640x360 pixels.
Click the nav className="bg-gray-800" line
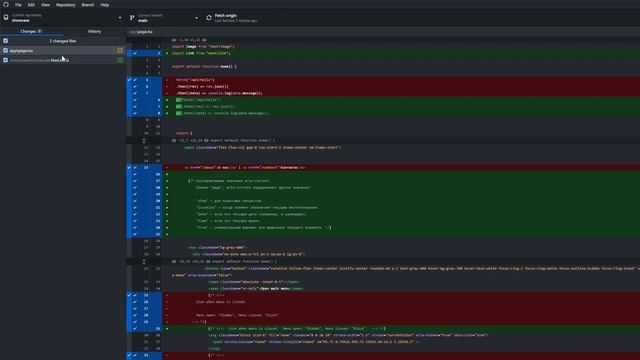pos(217,247)
